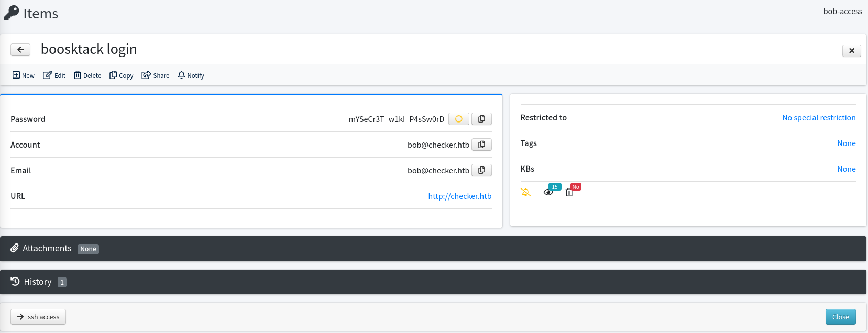Image resolution: width=868 pixels, height=333 pixels.
Task: Click the No special restriction link
Action: tap(819, 118)
